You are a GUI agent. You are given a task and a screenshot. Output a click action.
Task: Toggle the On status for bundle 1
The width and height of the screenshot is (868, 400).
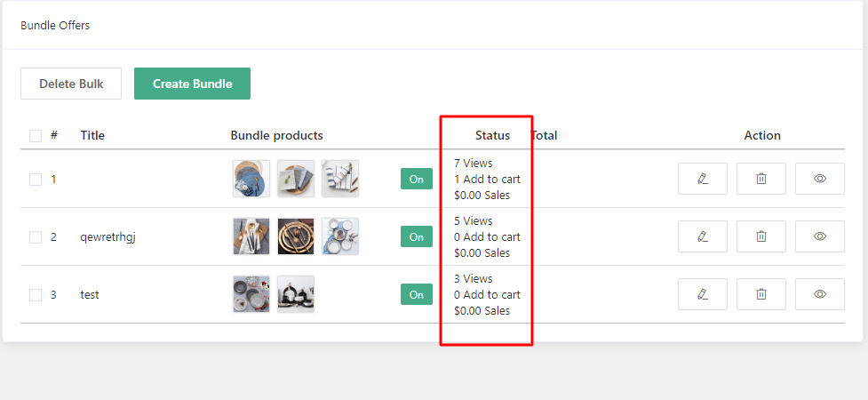416,179
